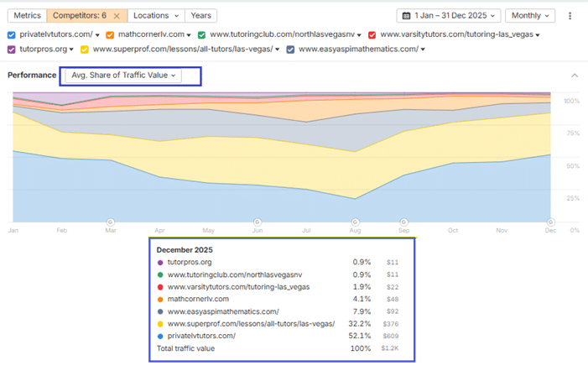
Task: Click the $609 traffic value
Action: [391, 336]
